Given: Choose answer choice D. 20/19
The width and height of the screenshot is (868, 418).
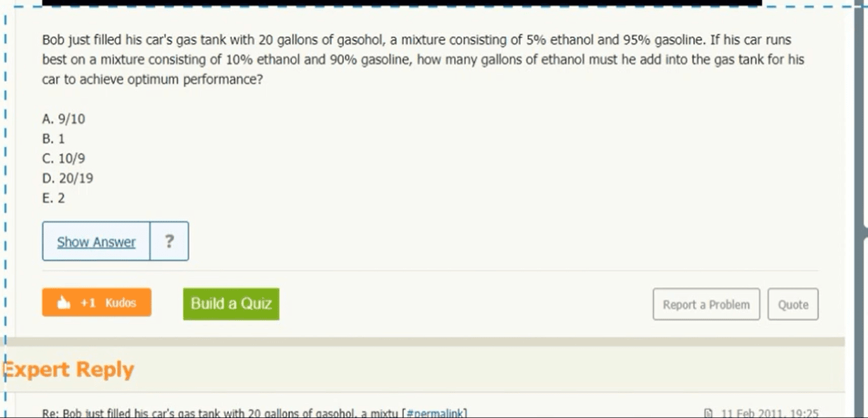Looking at the screenshot, I should pos(67,178).
